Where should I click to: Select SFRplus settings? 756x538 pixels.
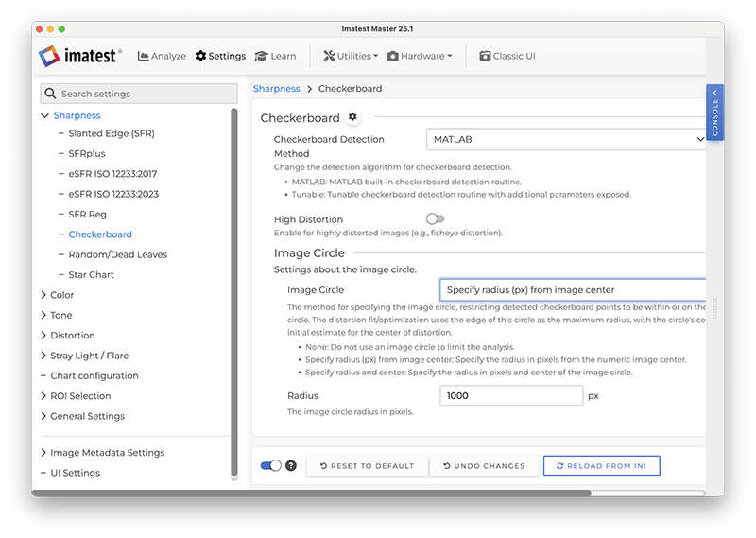87,153
